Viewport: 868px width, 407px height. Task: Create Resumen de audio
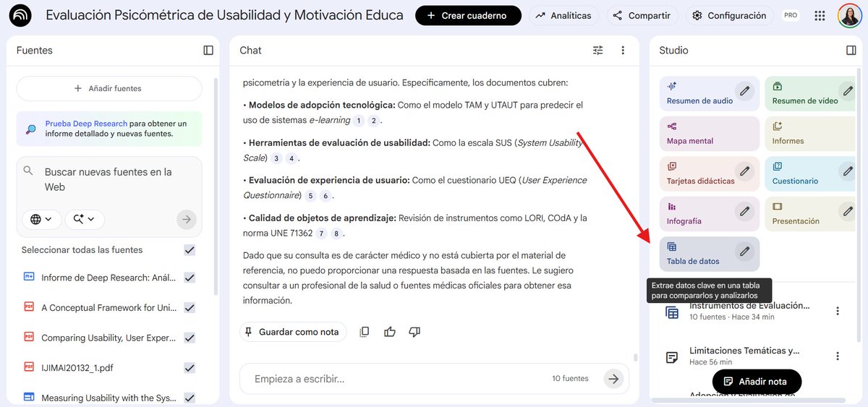click(x=710, y=93)
